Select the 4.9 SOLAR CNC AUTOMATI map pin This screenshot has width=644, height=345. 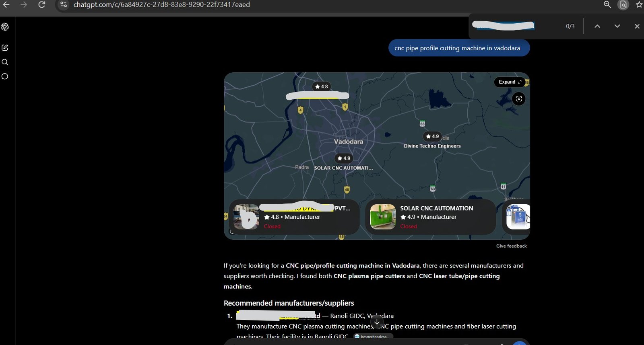click(x=343, y=158)
